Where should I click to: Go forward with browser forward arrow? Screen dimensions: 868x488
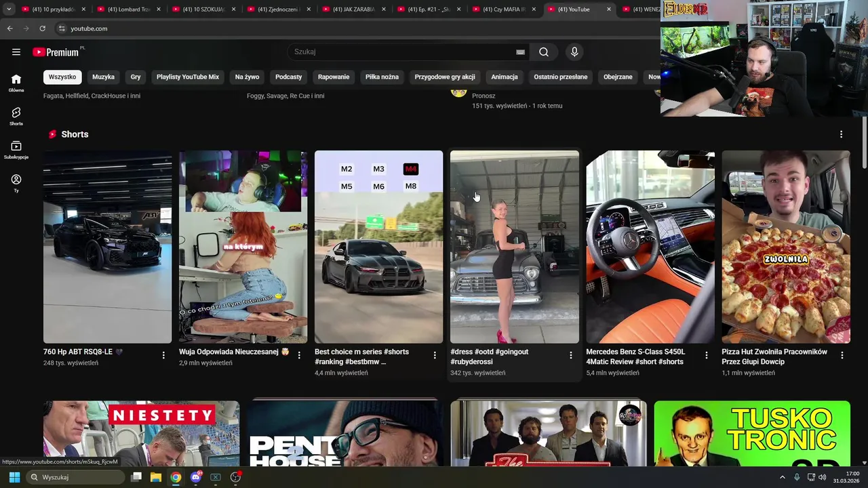(26, 28)
